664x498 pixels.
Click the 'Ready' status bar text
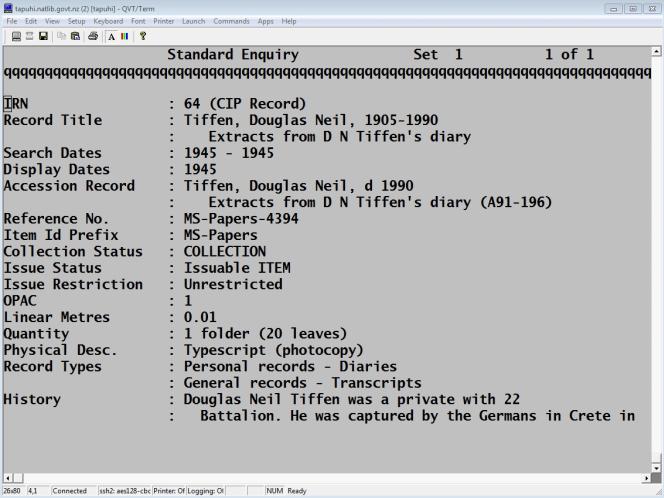297,491
